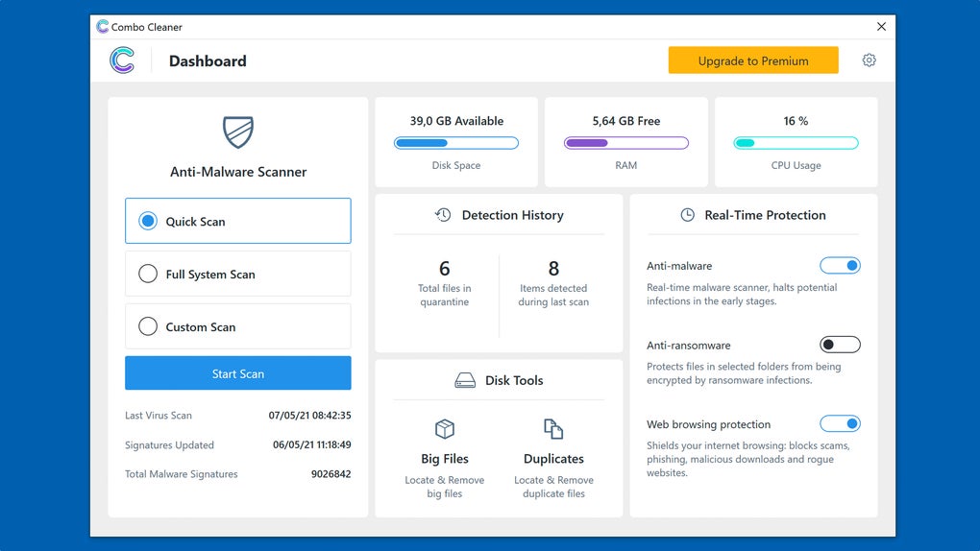
Task: Open settings via the gear icon
Action: [x=869, y=60]
